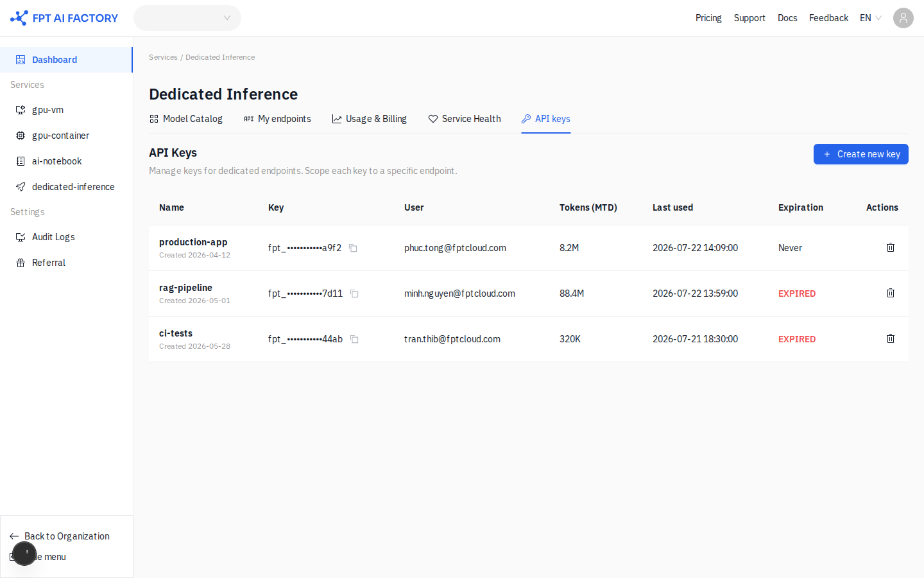Click the Never expiration value

click(790, 248)
